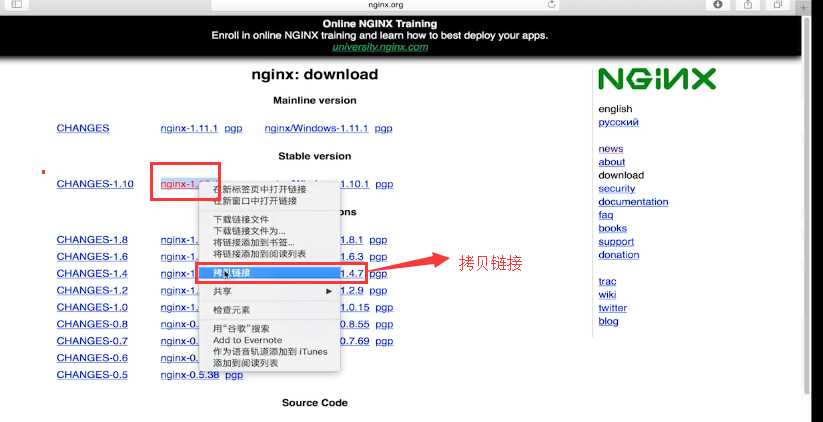Choose 作为语音轨道添加到 iTunes entry
The width and height of the screenshot is (823, 422).
(270, 352)
